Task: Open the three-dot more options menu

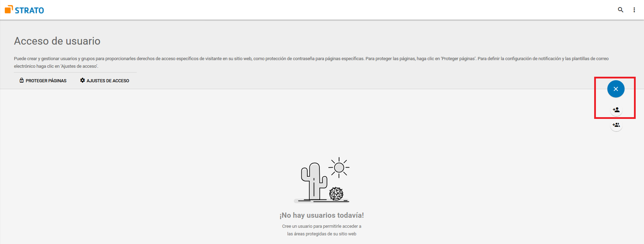Action: (634, 10)
